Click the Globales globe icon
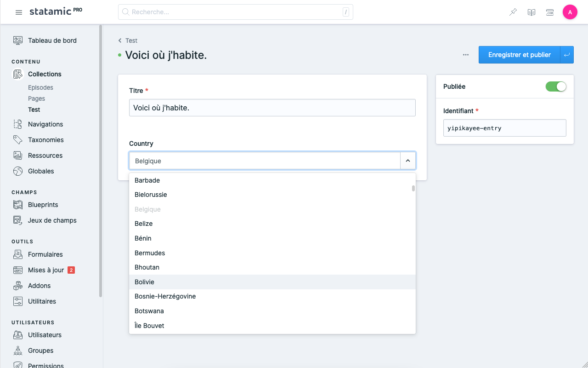The image size is (588, 368). click(18, 171)
